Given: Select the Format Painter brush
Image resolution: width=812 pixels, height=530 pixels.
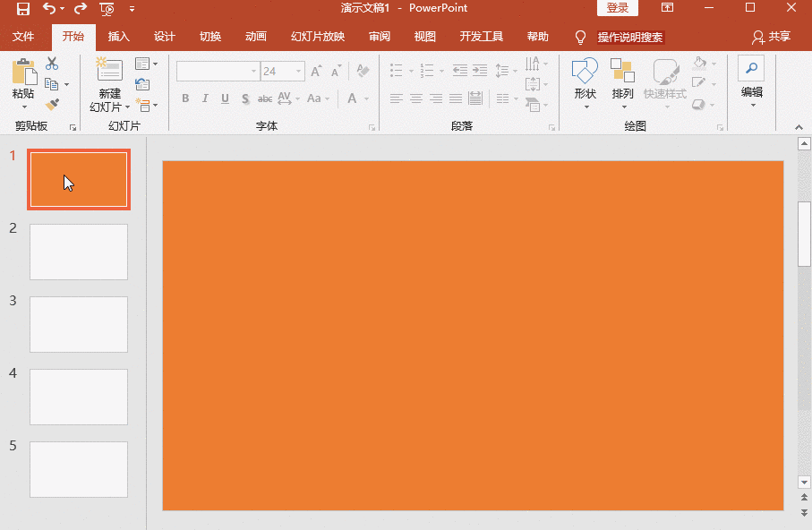Looking at the screenshot, I should point(52,104).
